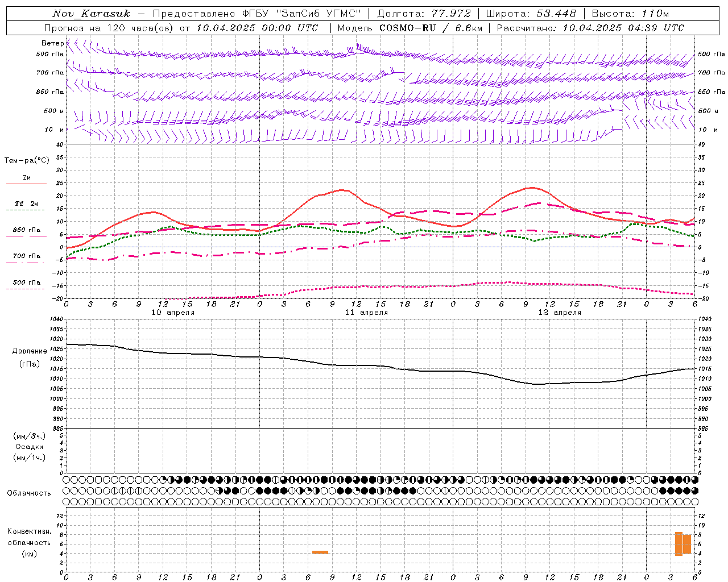This screenshot has width=728, height=582.
Task: Click the small orange convective bar on 11 April
Action: point(320,552)
